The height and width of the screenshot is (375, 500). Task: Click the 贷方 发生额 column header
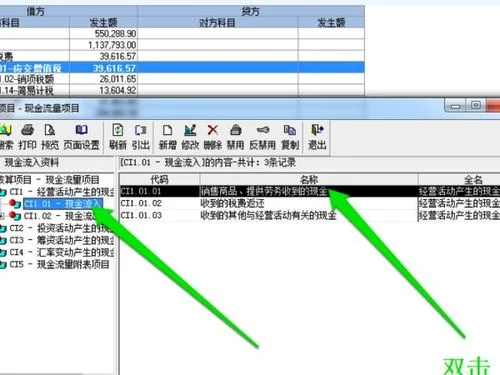[331, 22]
